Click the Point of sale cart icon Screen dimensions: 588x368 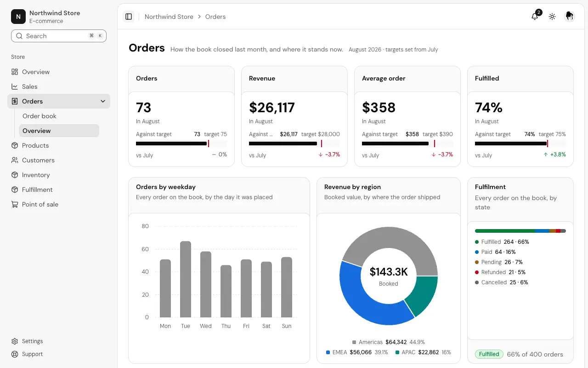click(x=15, y=204)
